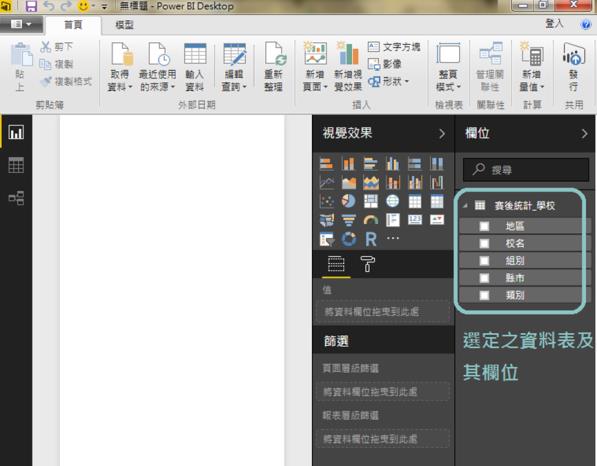Open the File menu button
The height and width of the screenshot is (466, 597).
click(x=21, y=24)
